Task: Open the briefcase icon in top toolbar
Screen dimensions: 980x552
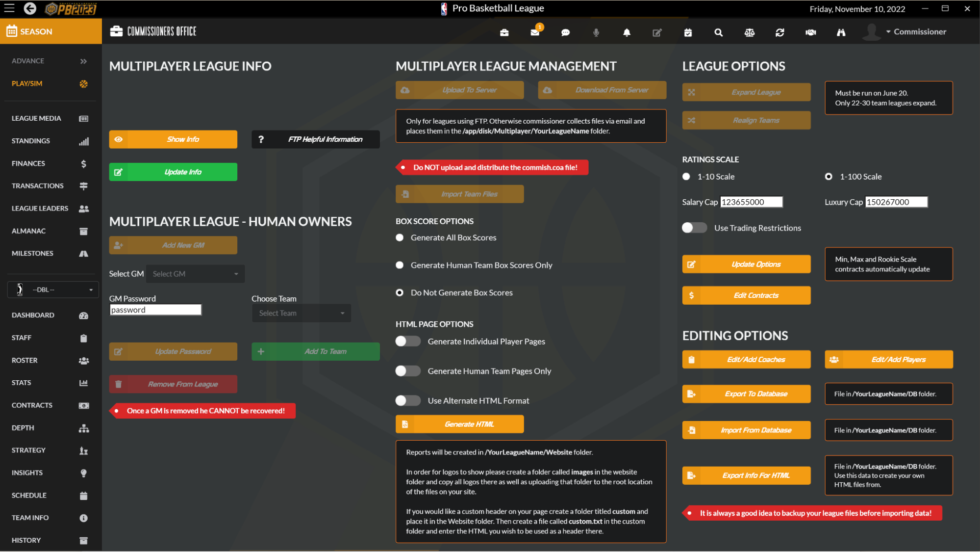Action: 504,32
